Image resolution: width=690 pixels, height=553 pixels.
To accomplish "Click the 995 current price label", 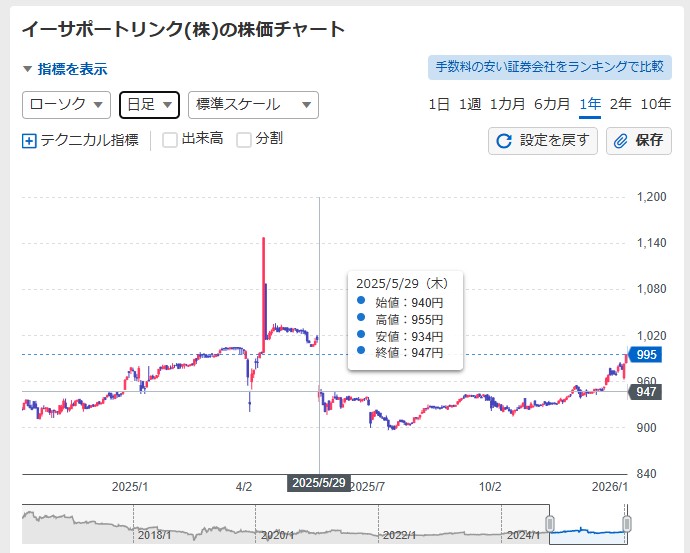I will tap(644, 354).
